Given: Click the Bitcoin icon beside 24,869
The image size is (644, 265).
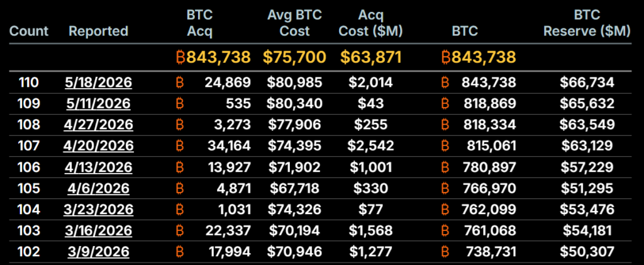Looking at the screenshot, I should tap(180, 82).
